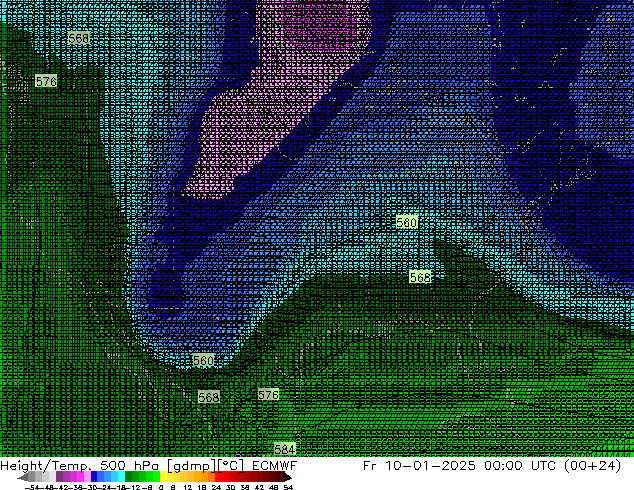Click the dark right arrow cap of the legend
The height and width of the screenshot is (490, 634).
[x=288, y=477]
